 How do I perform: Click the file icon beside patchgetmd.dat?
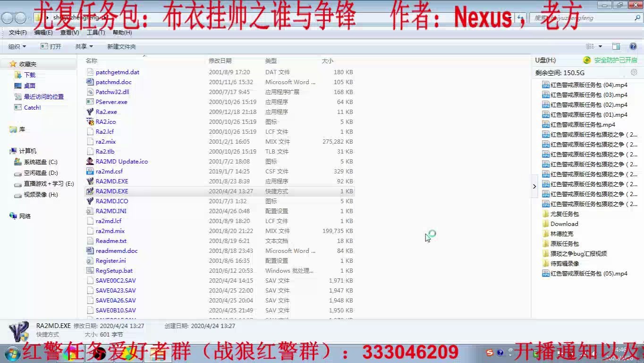(90, 72)
